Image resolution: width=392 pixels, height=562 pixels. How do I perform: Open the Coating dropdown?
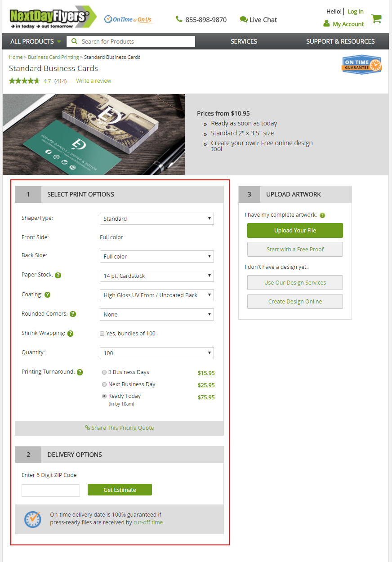pyautogui.click(x=156, y=295)
